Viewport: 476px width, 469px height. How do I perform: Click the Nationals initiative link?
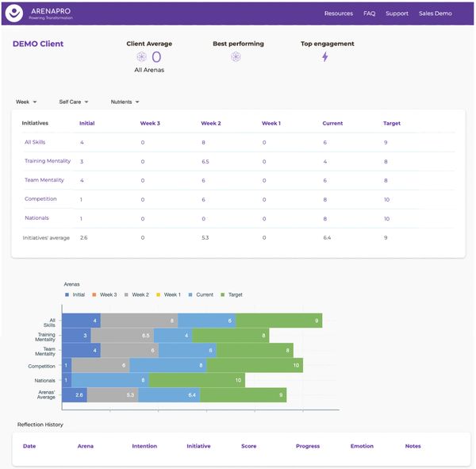pos(36,217)
